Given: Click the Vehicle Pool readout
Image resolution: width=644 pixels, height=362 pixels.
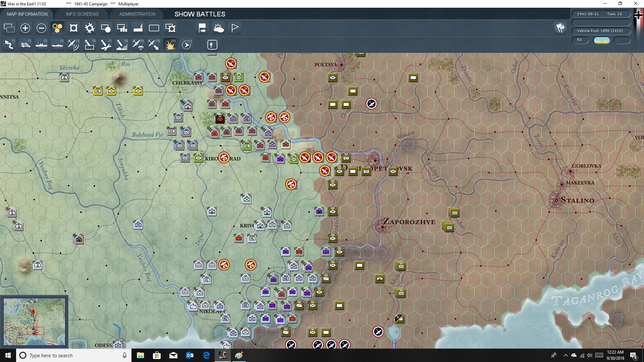Looking at the screenshot, I should pos(600,31).
